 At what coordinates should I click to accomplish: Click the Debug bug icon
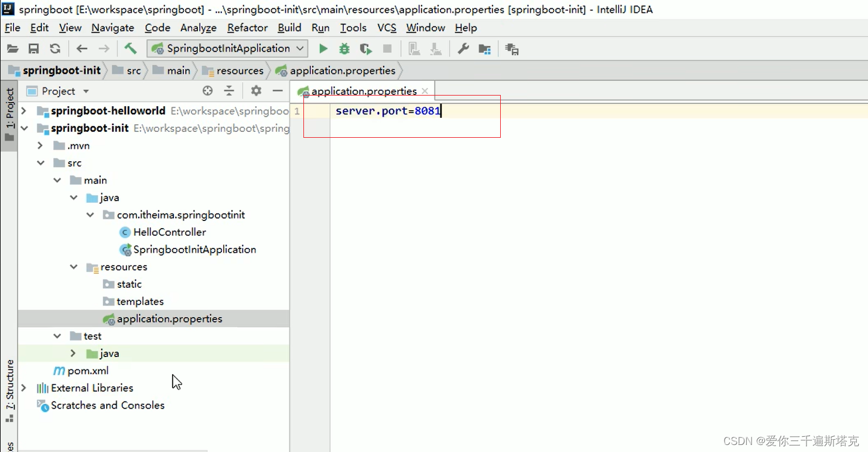coord(344,49)
